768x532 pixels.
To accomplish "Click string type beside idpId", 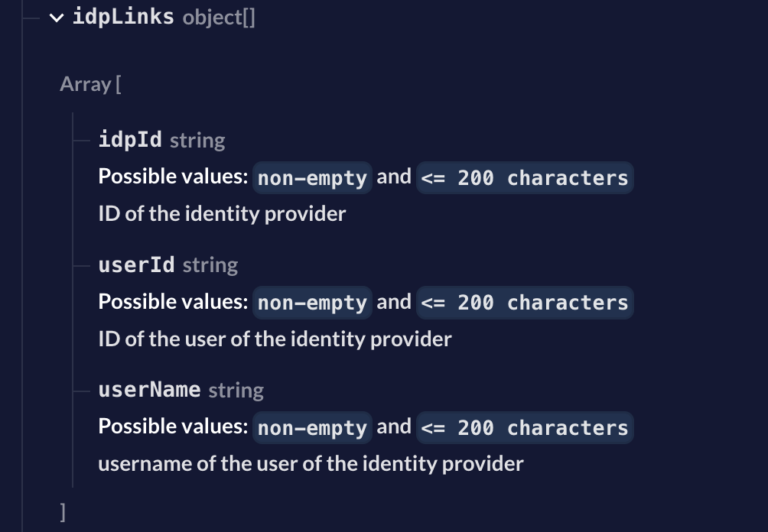I will click(197, 141).
